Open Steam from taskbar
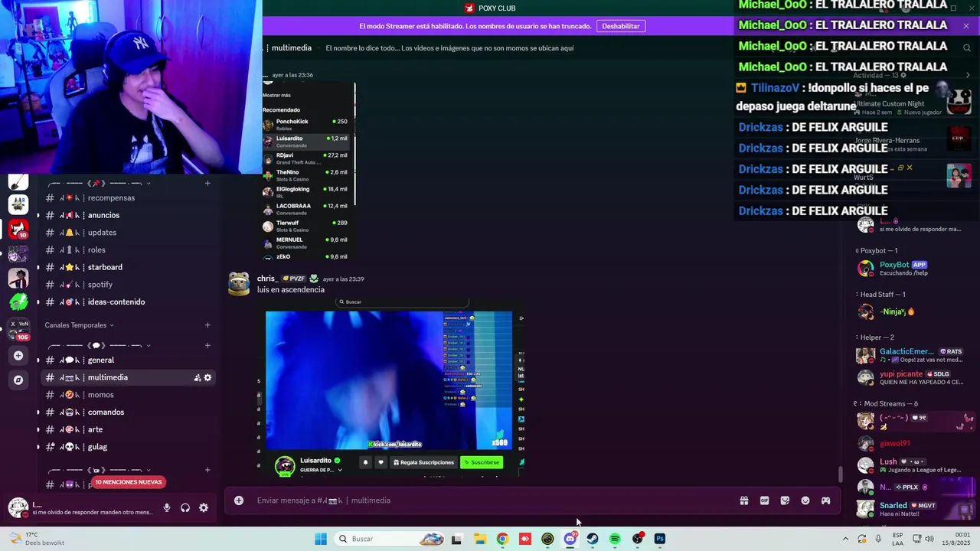This screenshot has height=551, width=980. coord(593,539)
